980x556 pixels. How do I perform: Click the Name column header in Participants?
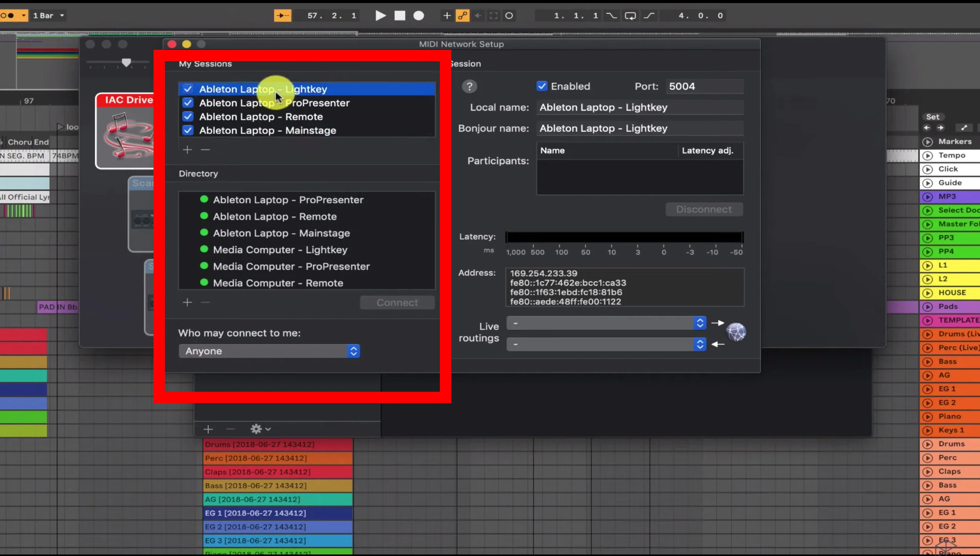607,151
